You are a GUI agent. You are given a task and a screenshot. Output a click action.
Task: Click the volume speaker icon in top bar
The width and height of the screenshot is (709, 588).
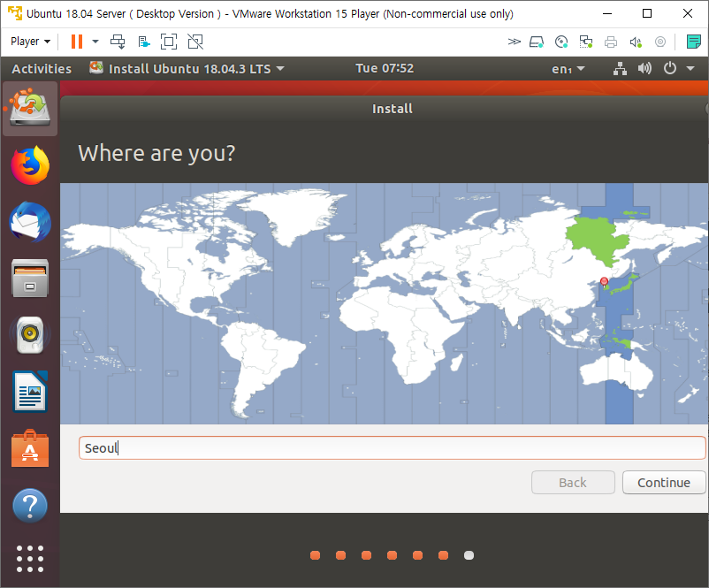644,68
